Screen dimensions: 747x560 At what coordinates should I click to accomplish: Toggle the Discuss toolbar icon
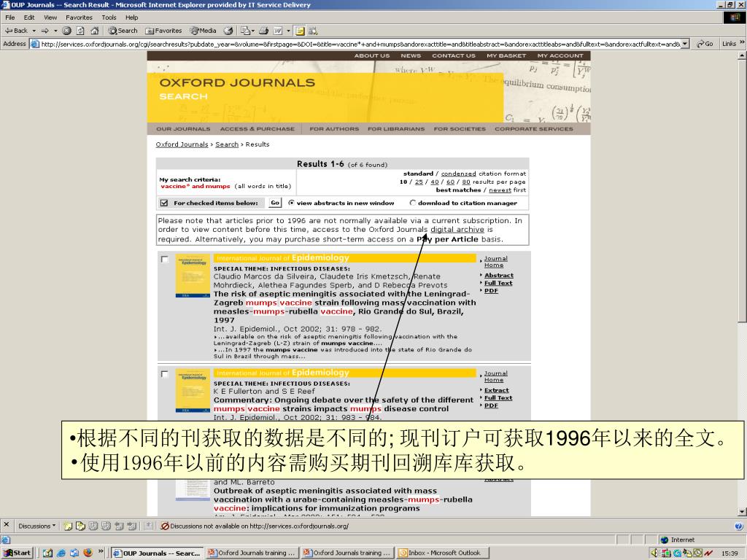point(300,31)
